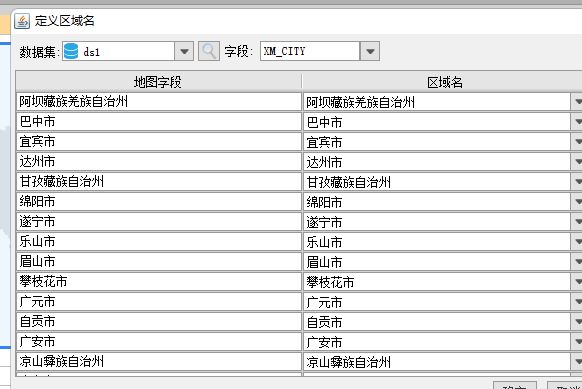This screenshot has height=389, width=582.
Task: Select 广安市 in 地图字段 column
Action: pyautogui.click(x=159, y=342)
